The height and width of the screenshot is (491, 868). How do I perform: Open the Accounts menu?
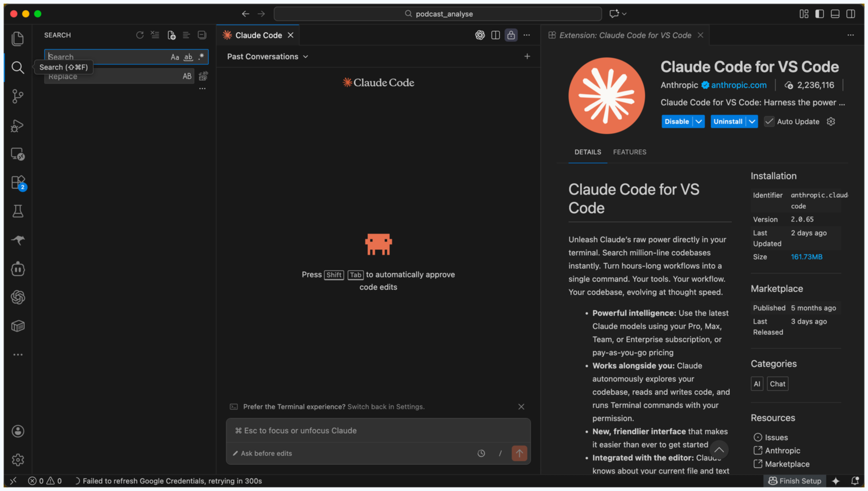(18, 431)
